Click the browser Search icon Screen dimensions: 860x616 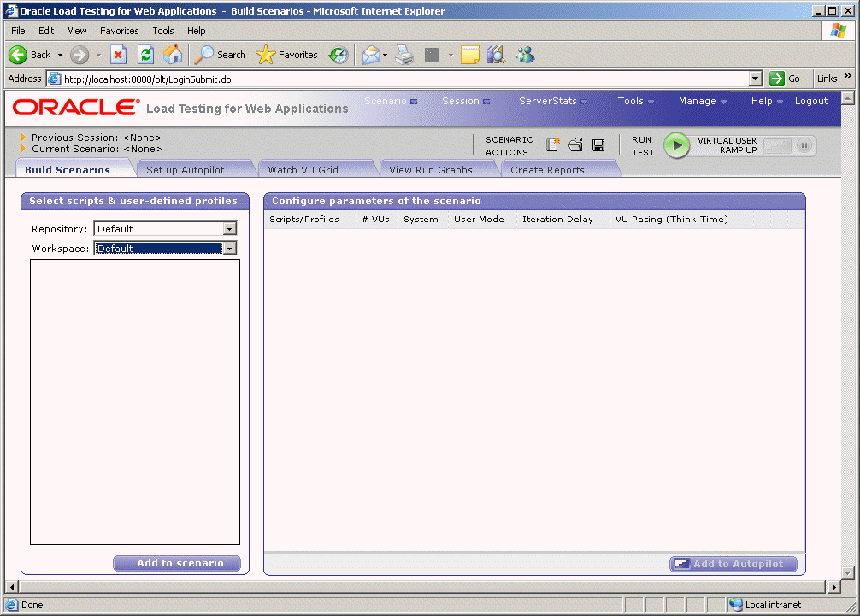(x=220, y=54)
